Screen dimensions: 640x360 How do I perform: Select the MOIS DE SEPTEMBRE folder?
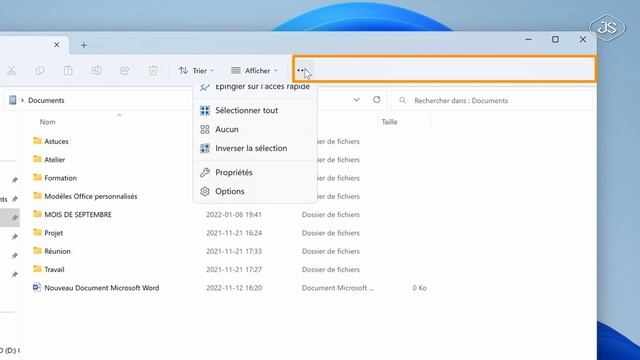coord(78,215)
